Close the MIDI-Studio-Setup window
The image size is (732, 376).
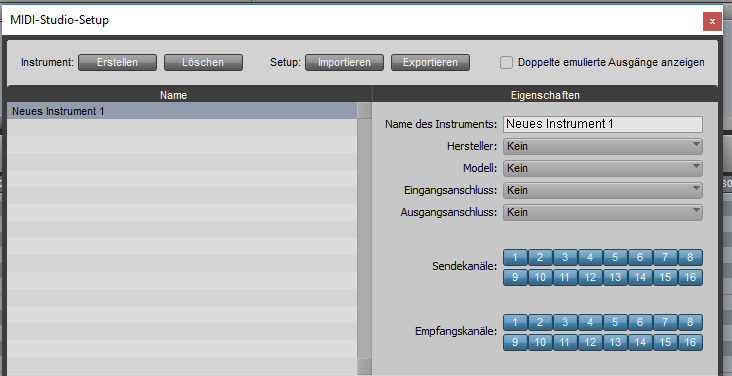point(712,21)
